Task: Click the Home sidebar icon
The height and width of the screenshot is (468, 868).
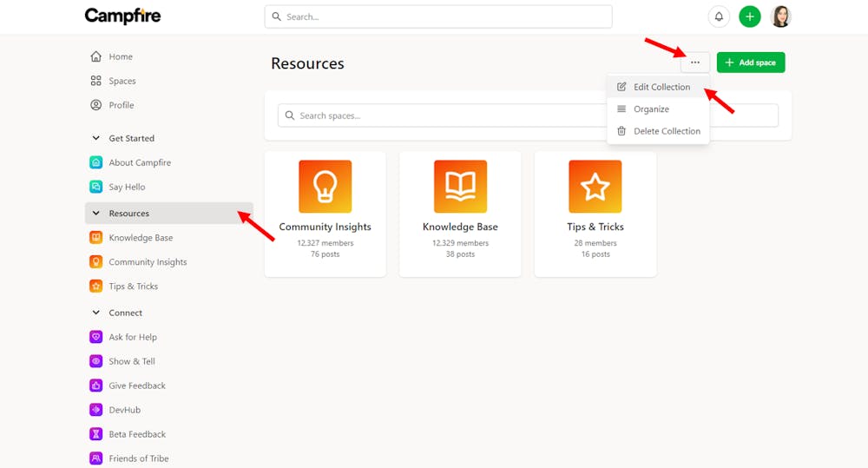Action: point(95,56)
